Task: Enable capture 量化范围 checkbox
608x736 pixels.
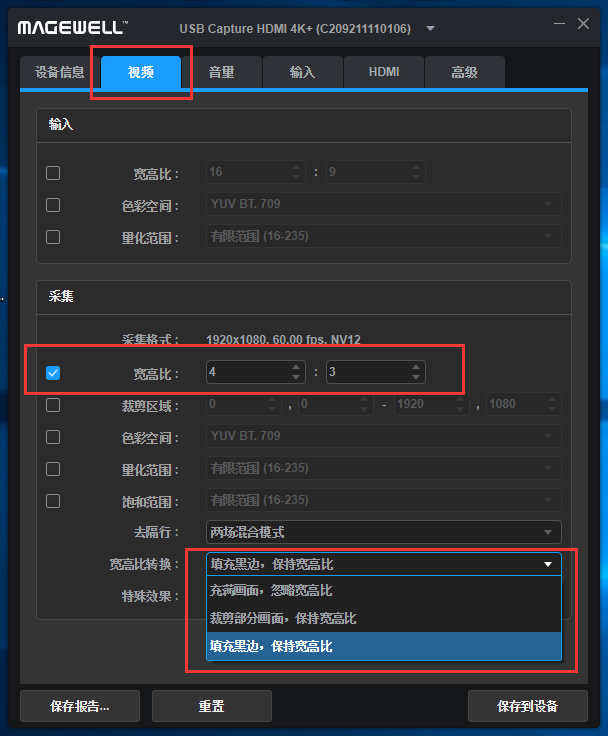Action: point(53,469)
